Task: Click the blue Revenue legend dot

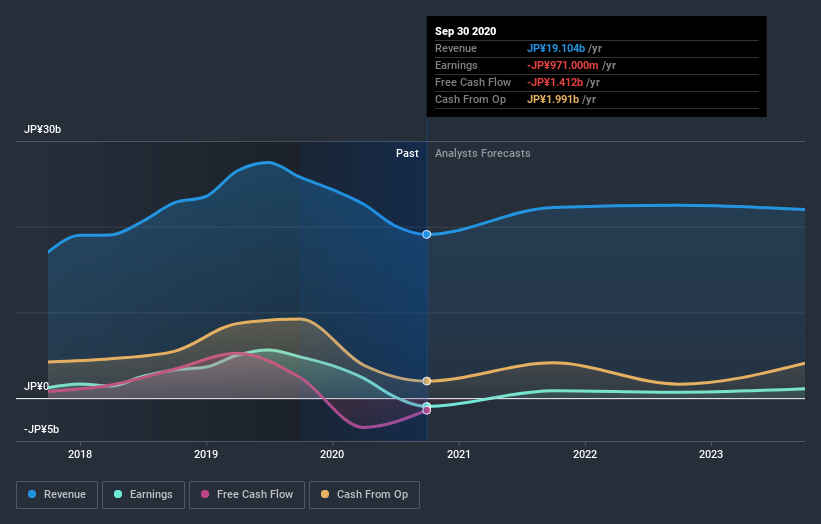Action: pyautogui.click(x=32, y=494)
